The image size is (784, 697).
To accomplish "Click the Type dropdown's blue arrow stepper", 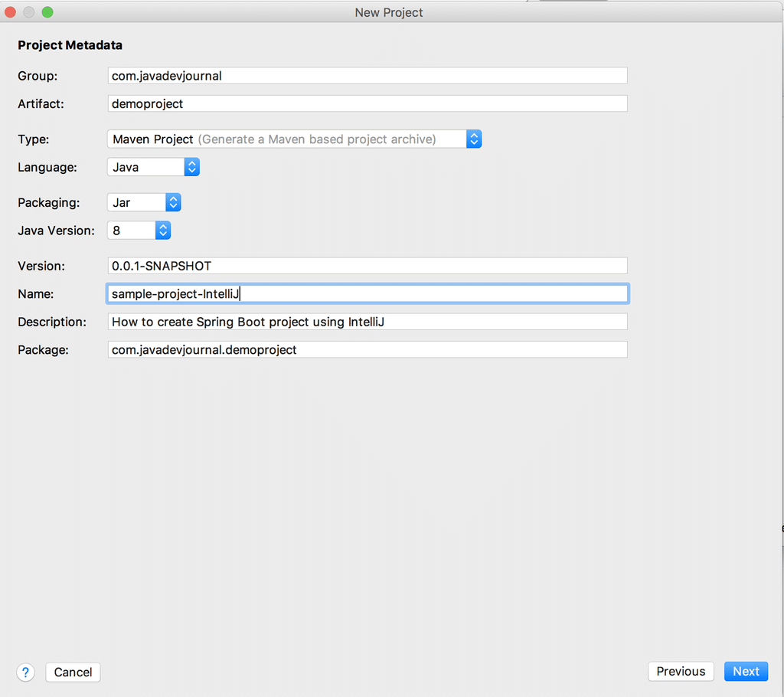I will click(x=474, y=139).
